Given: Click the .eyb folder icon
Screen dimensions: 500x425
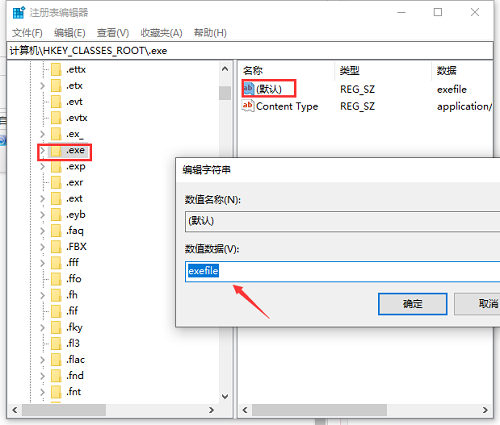Looking at the screenshot, I should pos(56,215).
